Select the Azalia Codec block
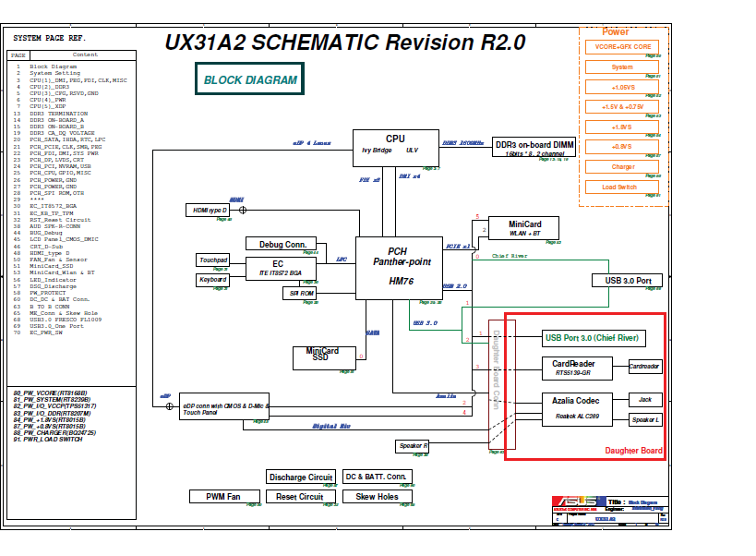The width and height of the screenshot is (756, 556). tap(577, 409)
